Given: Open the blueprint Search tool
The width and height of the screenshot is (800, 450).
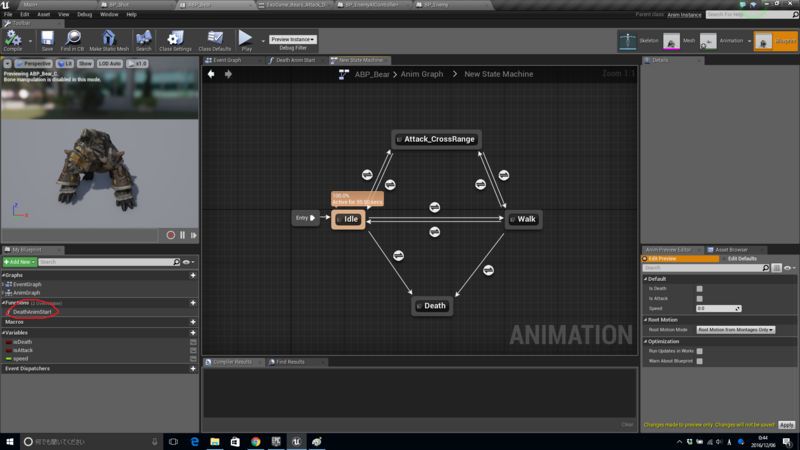Looking at the screenshot, I should click(x=144, y=40).
